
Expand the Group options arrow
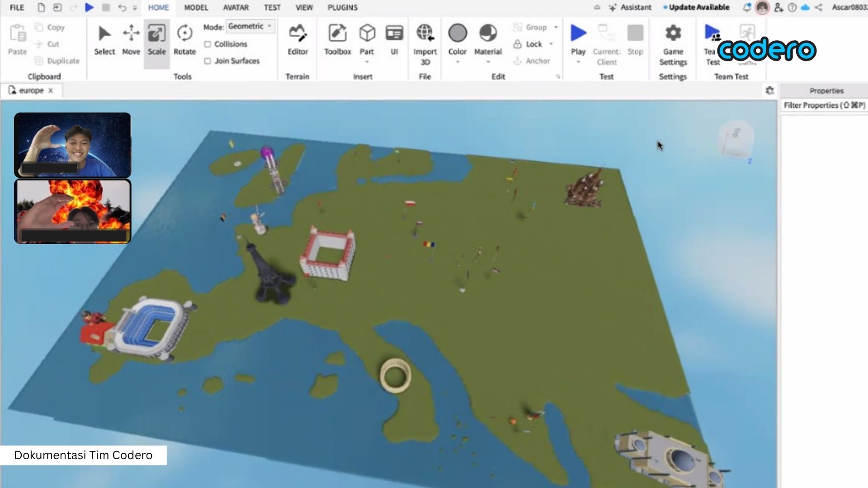[x=556, y=27]
